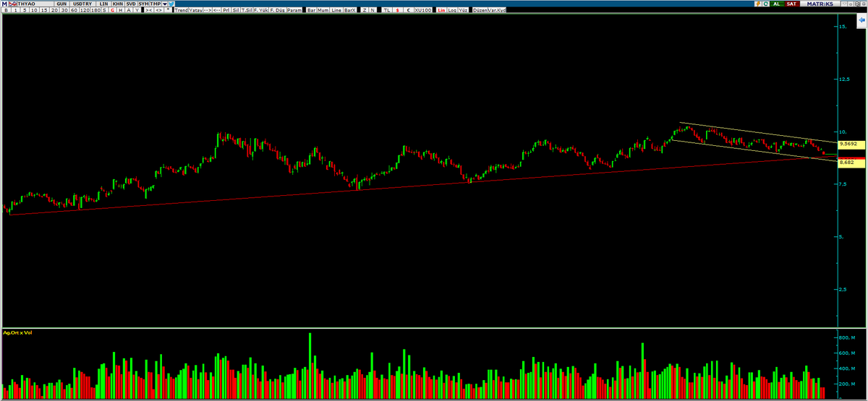Viewport: 868px width, 401px height.
Task: Select the B period button
Action: pyautogui.click(x=7, y=10)
